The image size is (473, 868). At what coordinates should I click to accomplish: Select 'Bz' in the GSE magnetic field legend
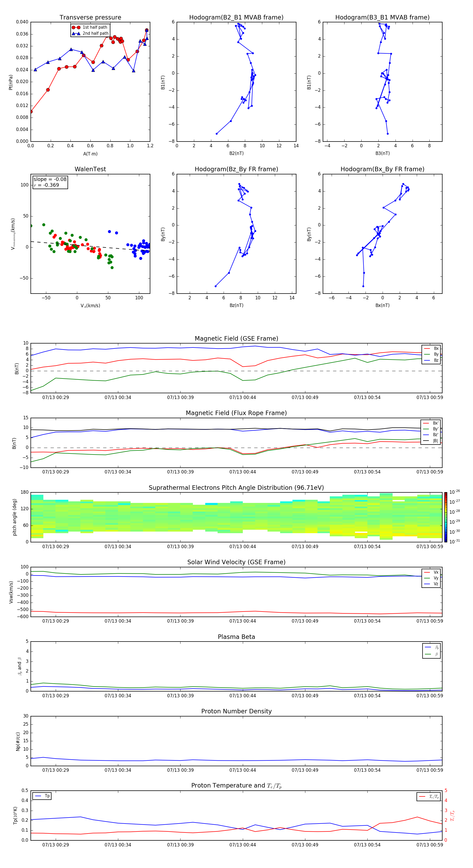pyautogui.click(x=431, y=360)
